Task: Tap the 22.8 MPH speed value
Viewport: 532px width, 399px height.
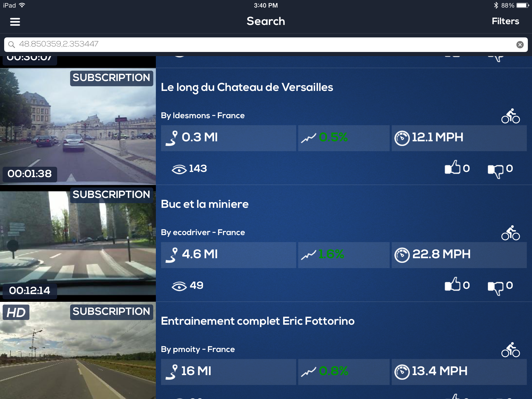Action: coord(441,254)
